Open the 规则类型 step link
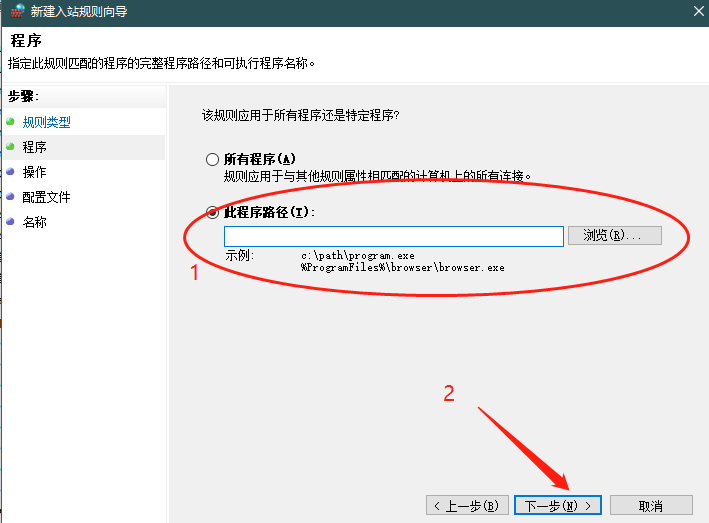 (47, 122)
